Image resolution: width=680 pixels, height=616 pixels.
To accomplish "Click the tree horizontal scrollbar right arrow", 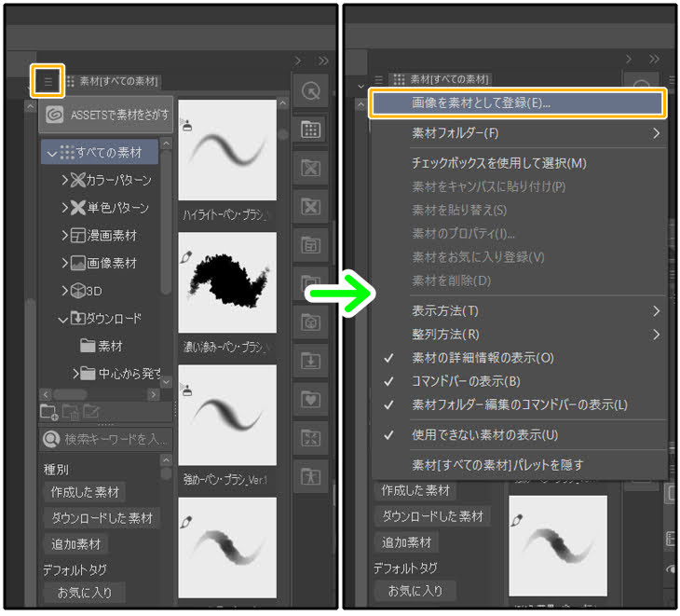I will coord(153,395).
